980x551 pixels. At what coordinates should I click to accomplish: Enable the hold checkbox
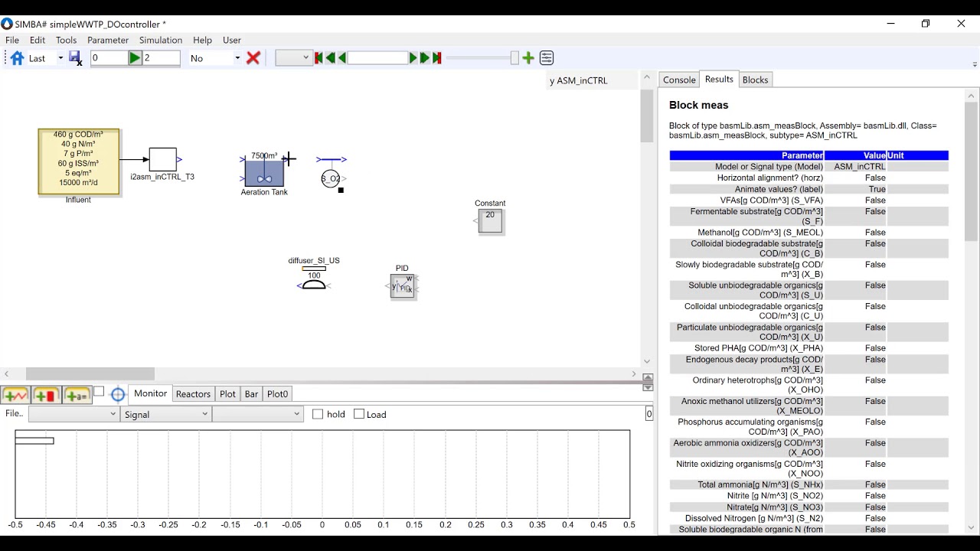(318, 414)
